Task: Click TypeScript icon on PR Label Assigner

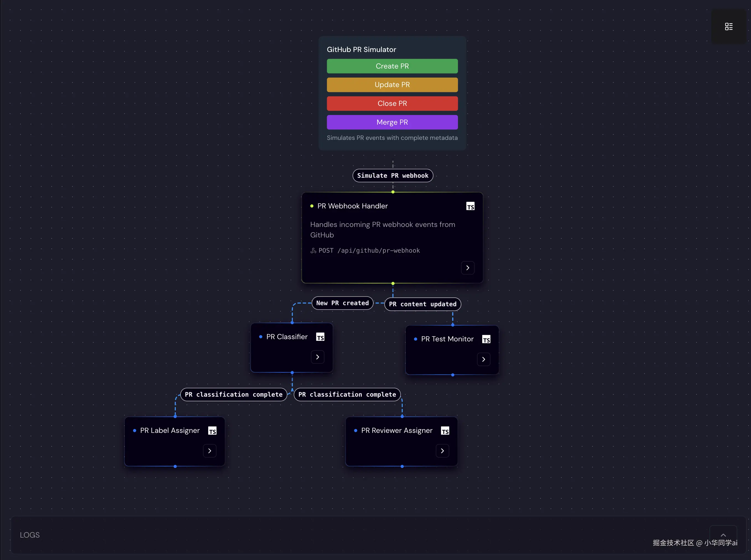Action: click(212, 431)
